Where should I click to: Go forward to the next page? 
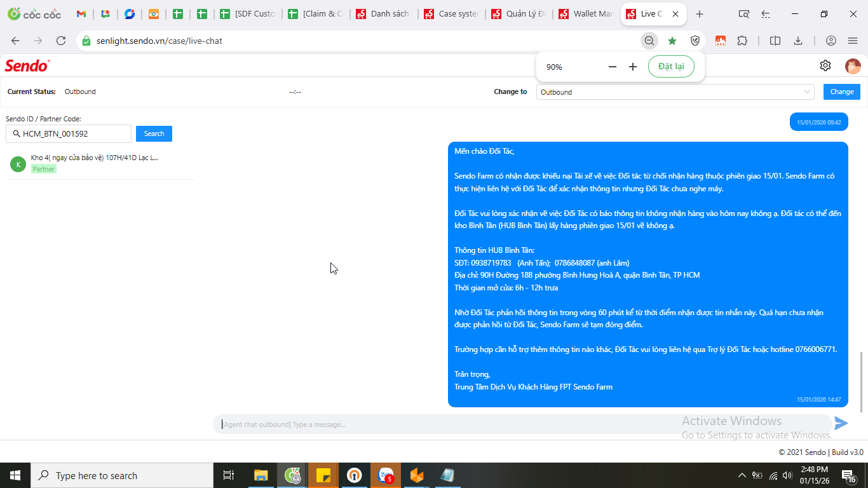38,41
